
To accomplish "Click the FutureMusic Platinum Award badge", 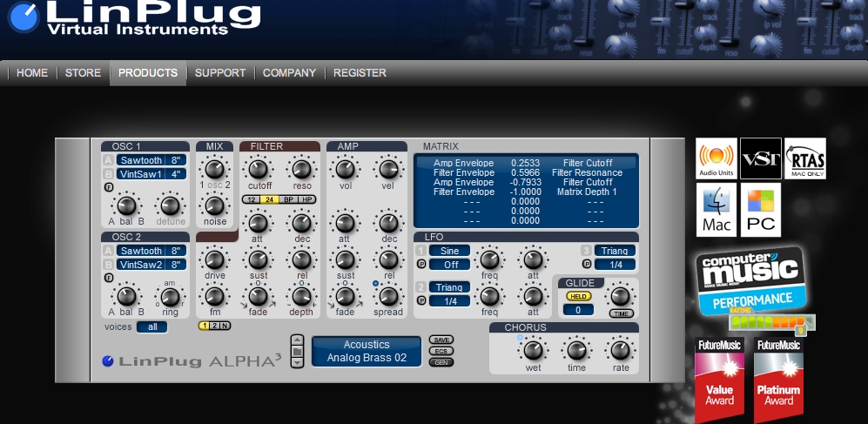I will point(779,381).
